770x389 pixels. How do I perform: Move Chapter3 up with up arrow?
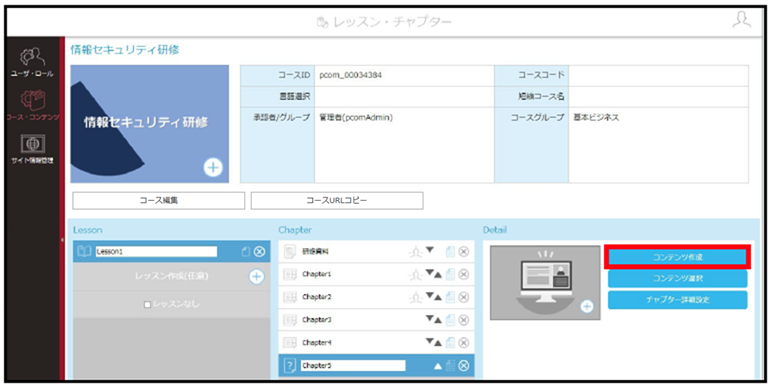(x=438, y=320)
